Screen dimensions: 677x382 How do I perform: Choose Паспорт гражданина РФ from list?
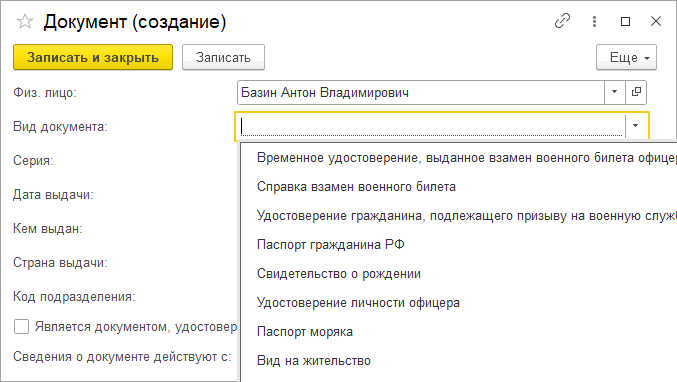click(x=459, y=245)
